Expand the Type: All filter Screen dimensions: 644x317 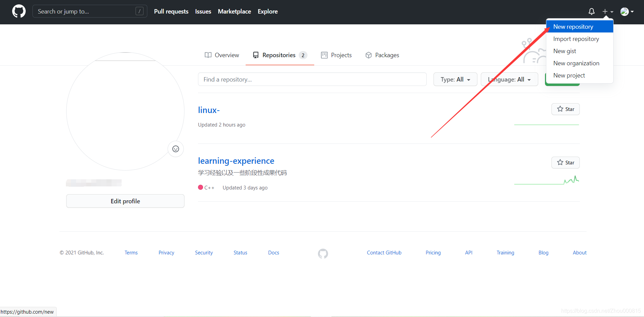click(x=455, y=80)
